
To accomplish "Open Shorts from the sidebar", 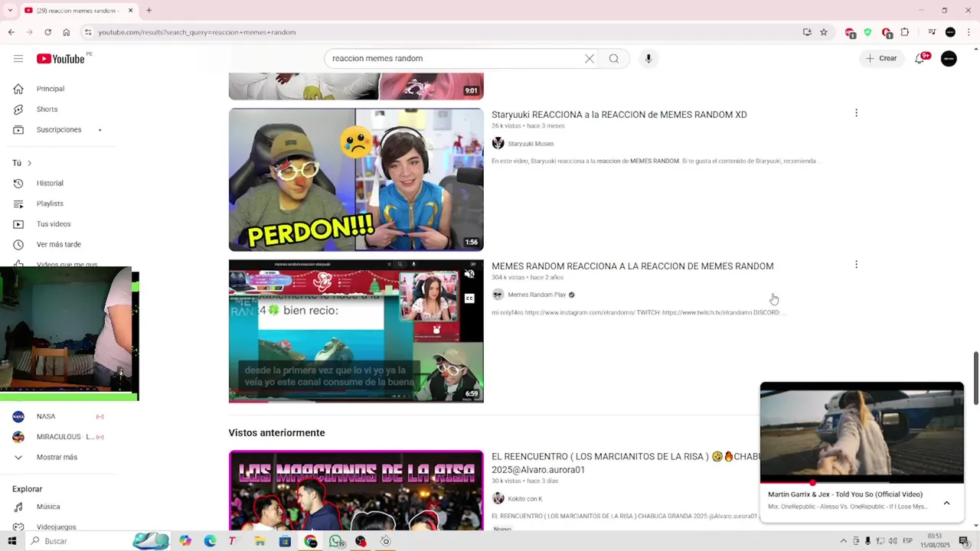I will [47, 109].
